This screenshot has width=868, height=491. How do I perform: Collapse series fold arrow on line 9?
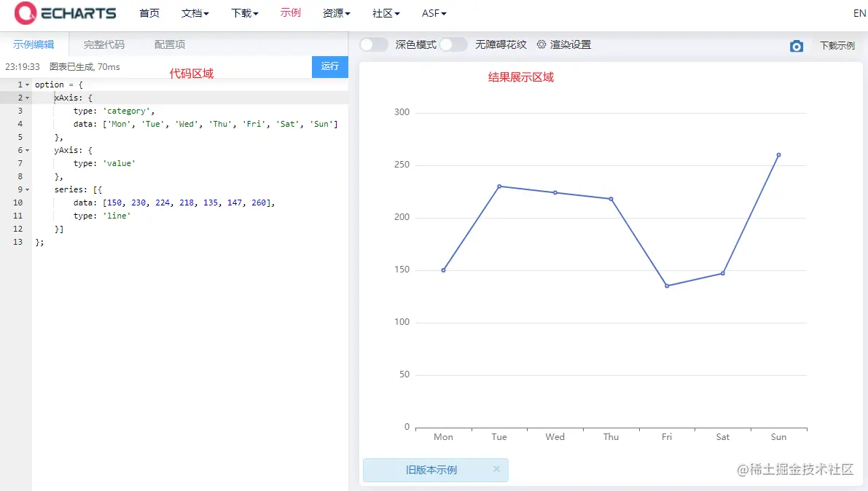27,190
